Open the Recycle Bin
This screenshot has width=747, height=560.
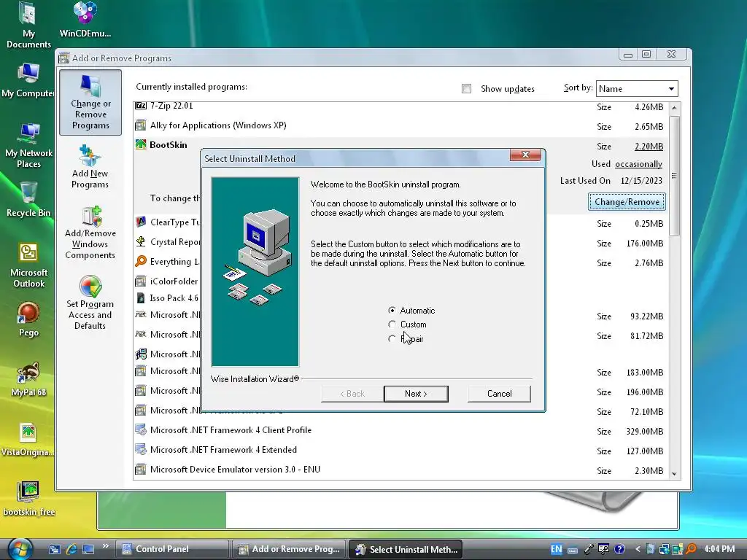click(x=28, y=199)
